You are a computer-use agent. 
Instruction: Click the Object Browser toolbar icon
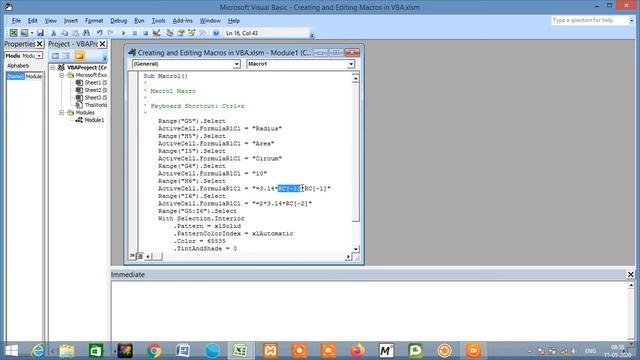click(x=191, y=33)
